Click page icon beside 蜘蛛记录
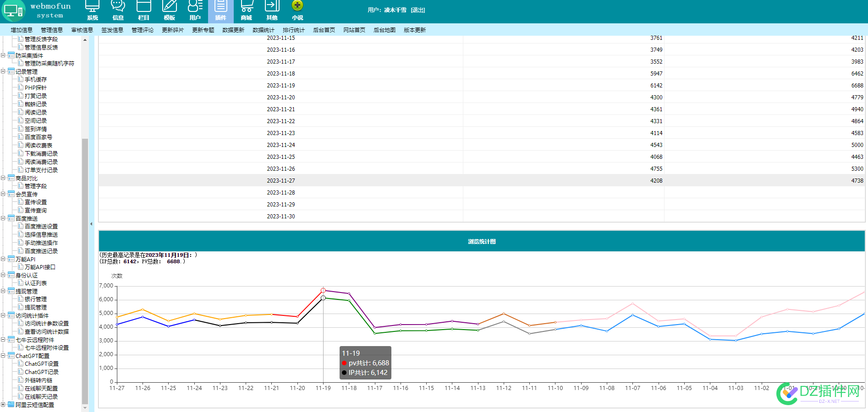 [21, 103]
